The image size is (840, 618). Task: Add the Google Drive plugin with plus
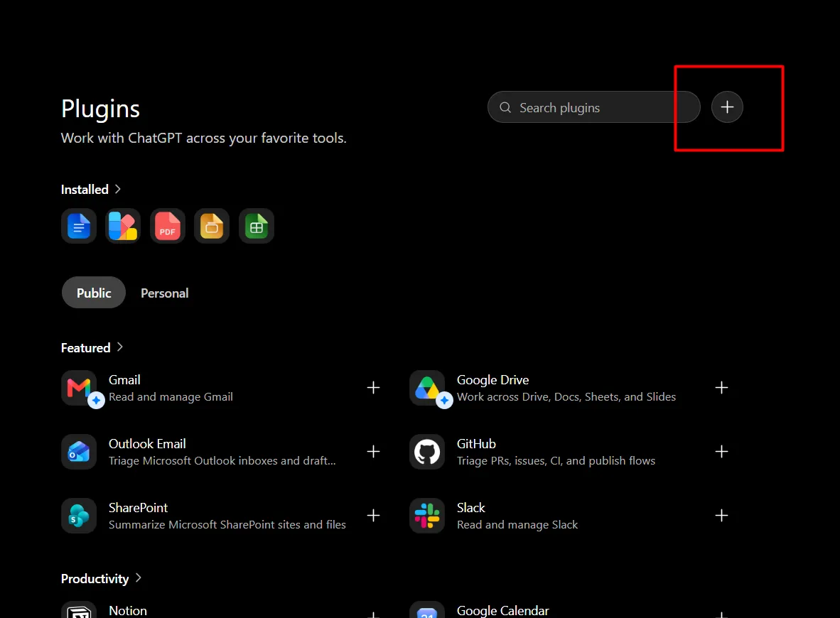pos(721,388)
